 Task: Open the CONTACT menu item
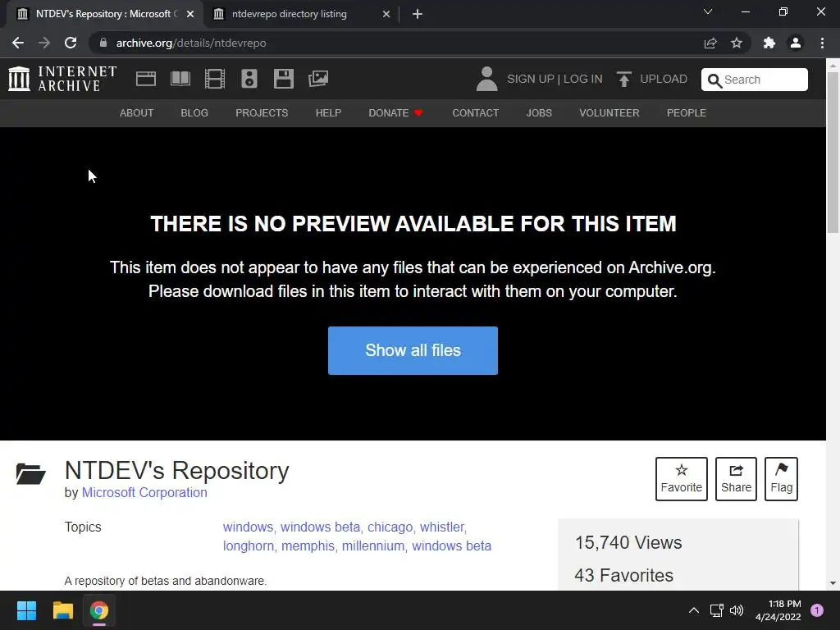(476, 113)
